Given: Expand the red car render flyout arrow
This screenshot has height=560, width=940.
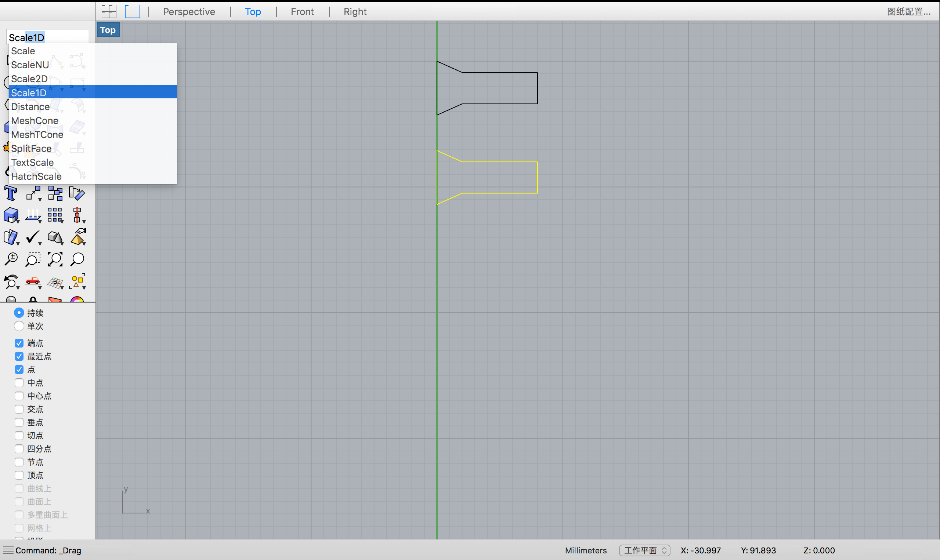Looking at the screenshot, I should pos(40,288).
